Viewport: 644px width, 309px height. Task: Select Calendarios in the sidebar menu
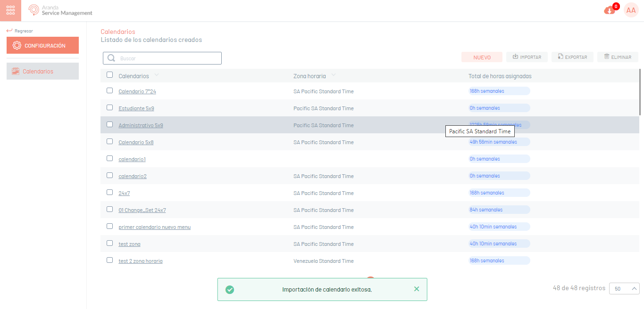(42, 72)
